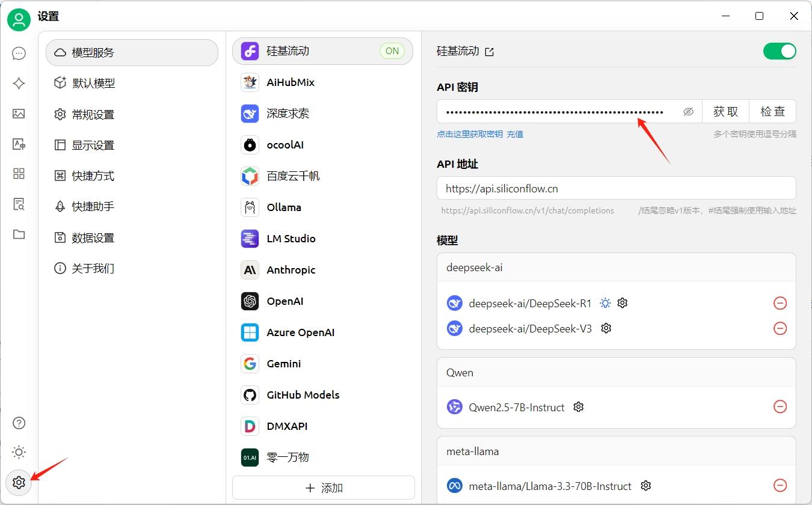The image size is (812, 505).
Task: Click the 获取 API key button
Action: (x=725, y=111)
